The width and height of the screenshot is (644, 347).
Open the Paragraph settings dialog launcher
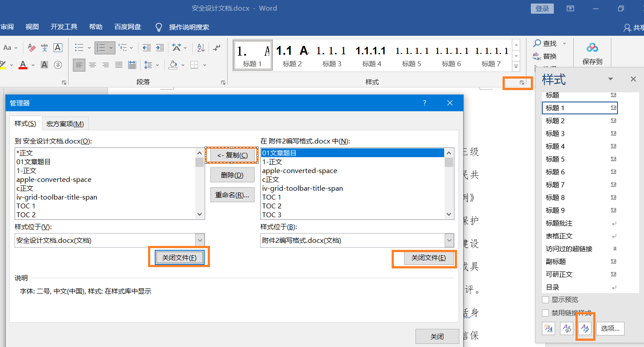(224, 83)
